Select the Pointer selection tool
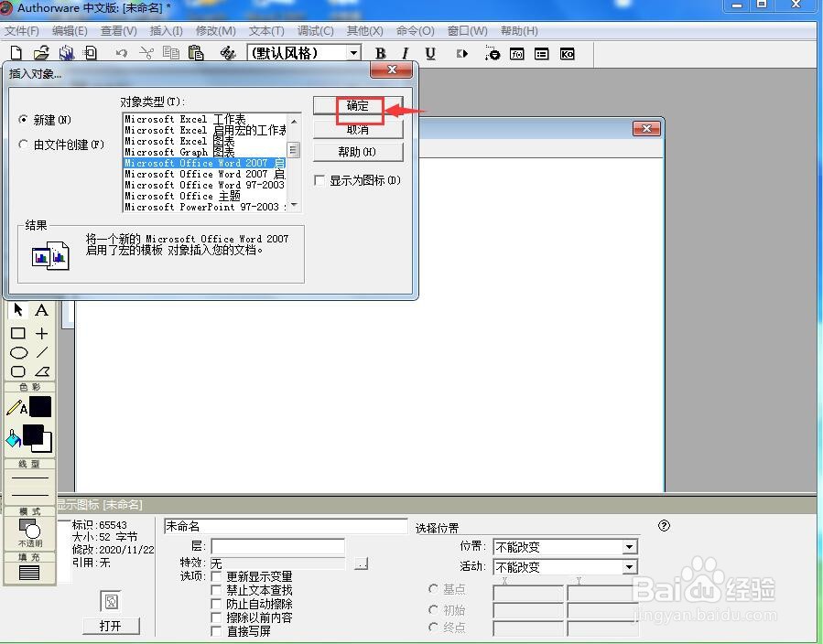 pyautogui.click(x=18, y=310)
